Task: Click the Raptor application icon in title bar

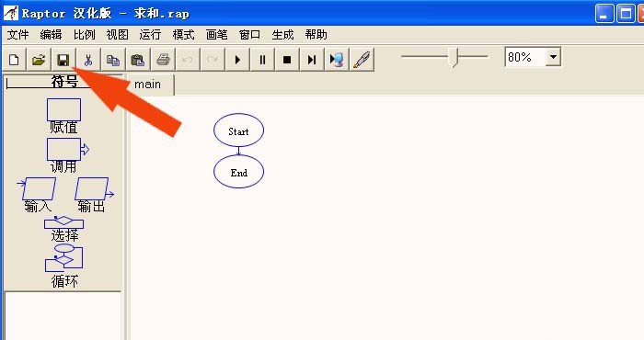Action: [11, 13]
